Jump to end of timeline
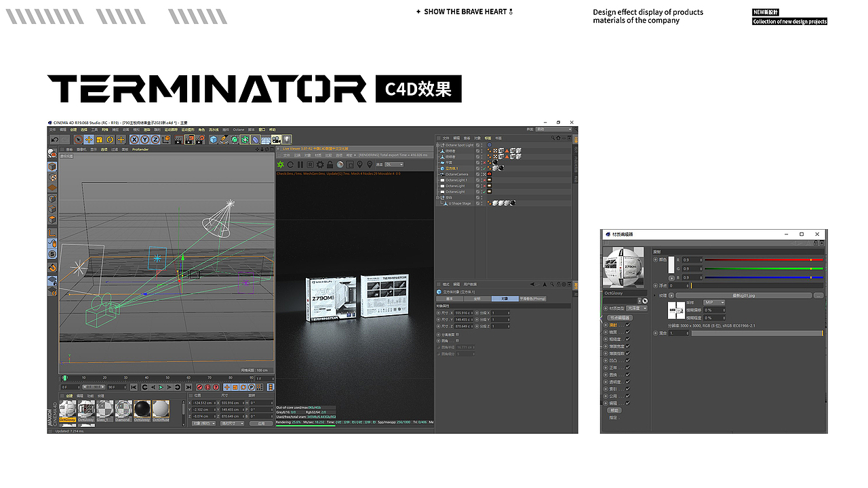 tap(189, 387)
